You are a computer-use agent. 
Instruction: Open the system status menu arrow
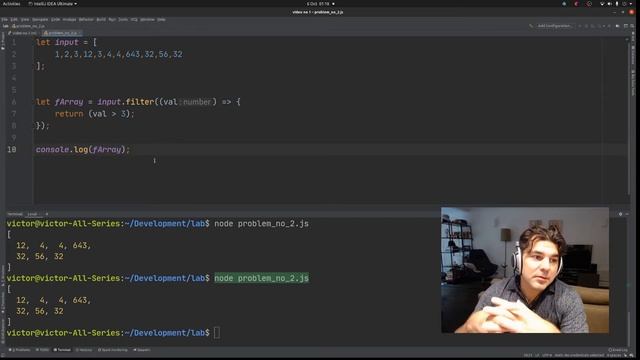tap(632, 4)
